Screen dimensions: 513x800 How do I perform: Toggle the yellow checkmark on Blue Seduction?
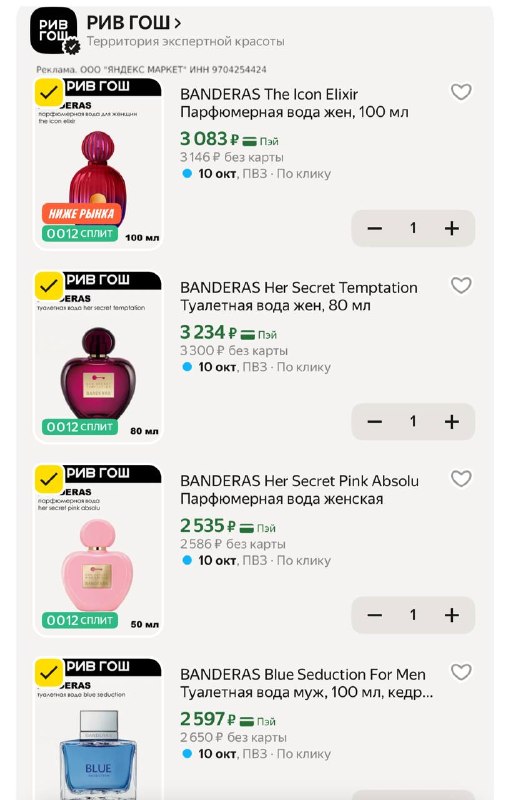[49, 672]
